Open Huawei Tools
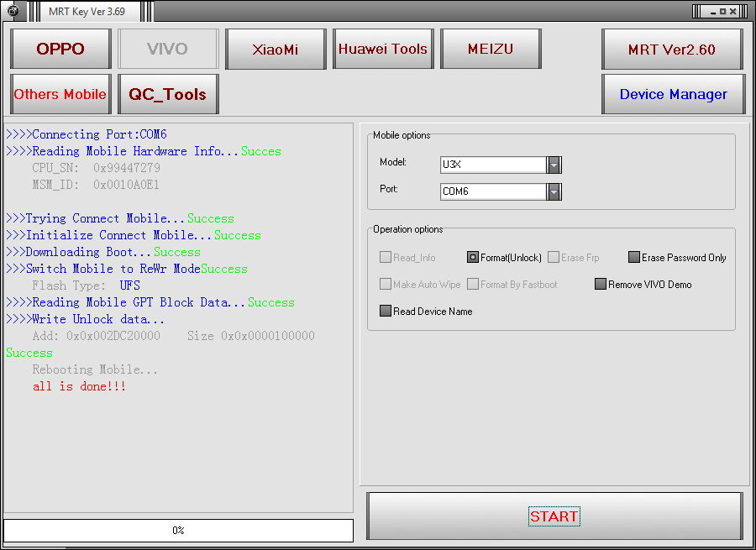756x550 pixels. click(383, 49)
